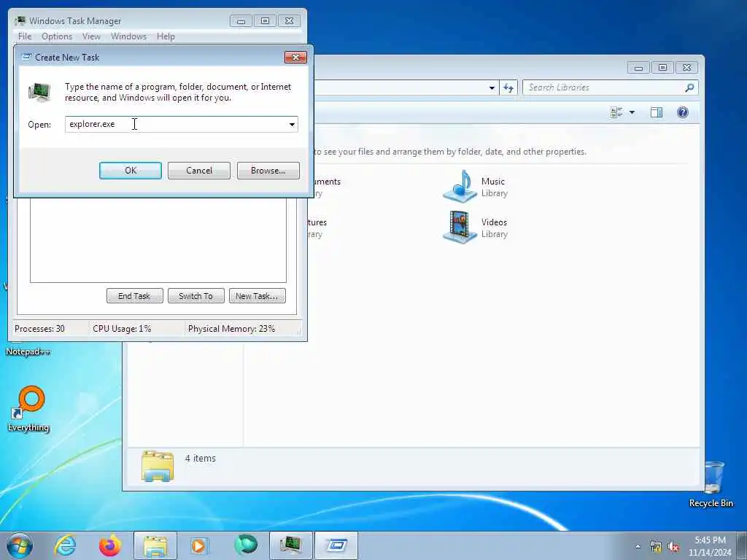Select the Recycle Bin on desktop
This screenshot has width=747, height=560.
coord(711,484)
